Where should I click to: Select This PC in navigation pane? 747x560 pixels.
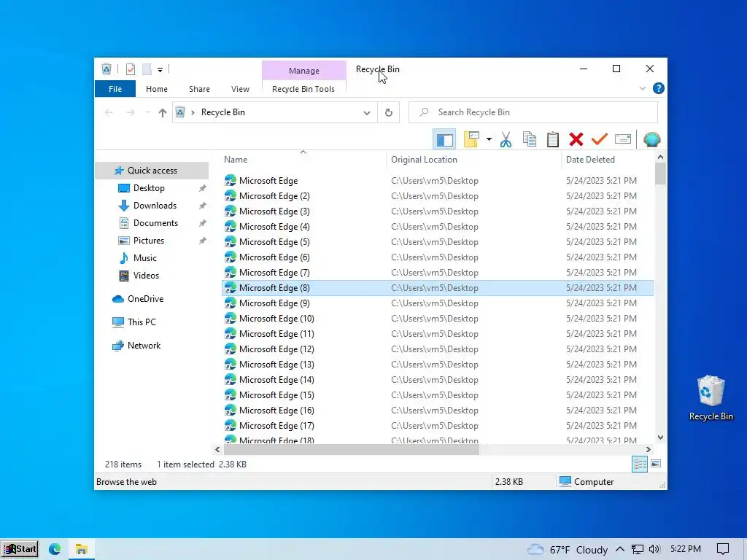coord(142,322)
